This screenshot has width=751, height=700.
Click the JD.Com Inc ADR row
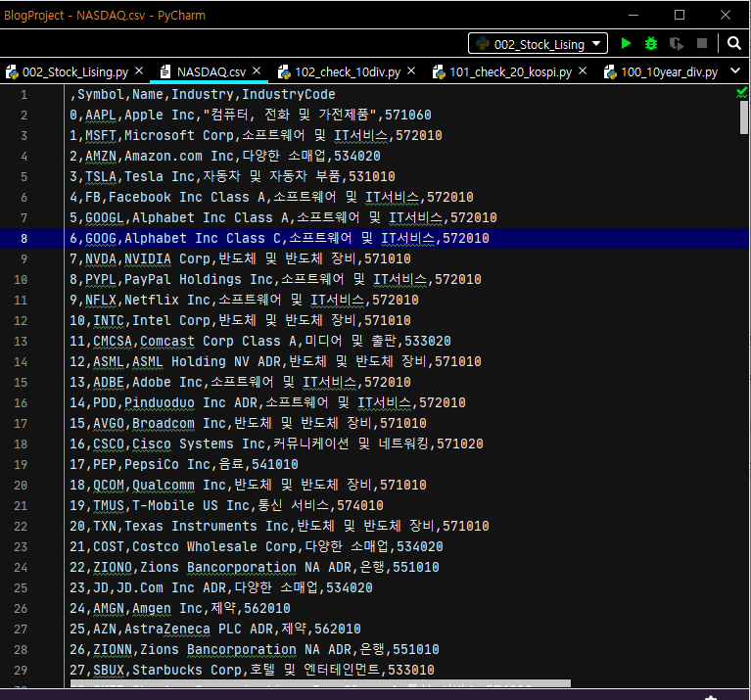221,588
